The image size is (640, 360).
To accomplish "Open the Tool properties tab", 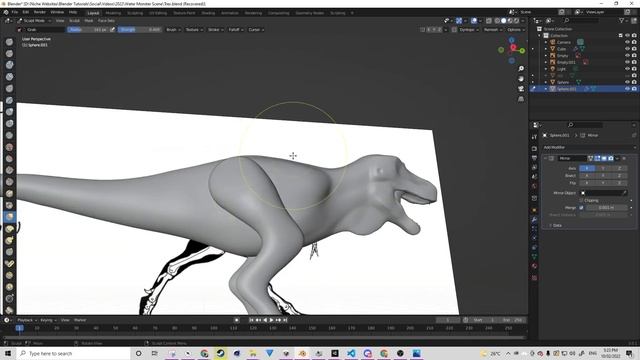I will click(x=534, y=137).
